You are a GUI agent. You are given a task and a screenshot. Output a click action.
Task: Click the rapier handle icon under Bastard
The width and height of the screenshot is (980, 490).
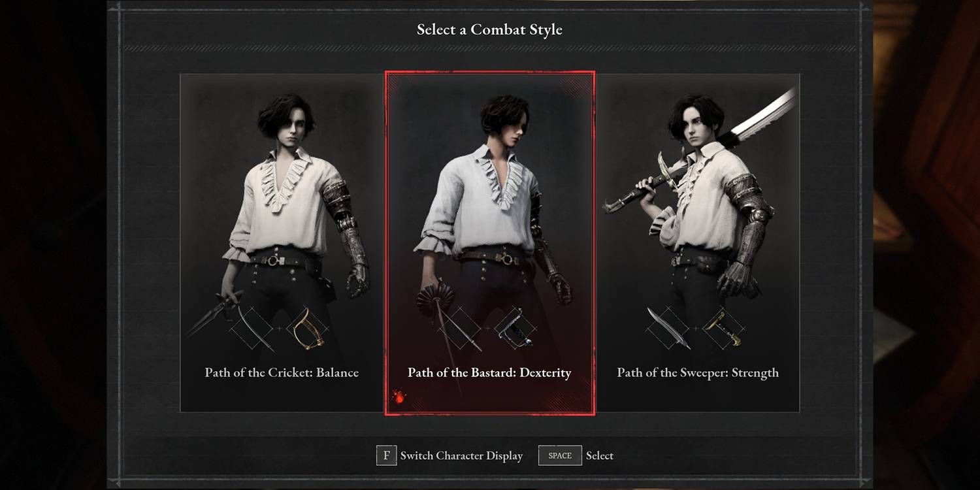point(515,329)
